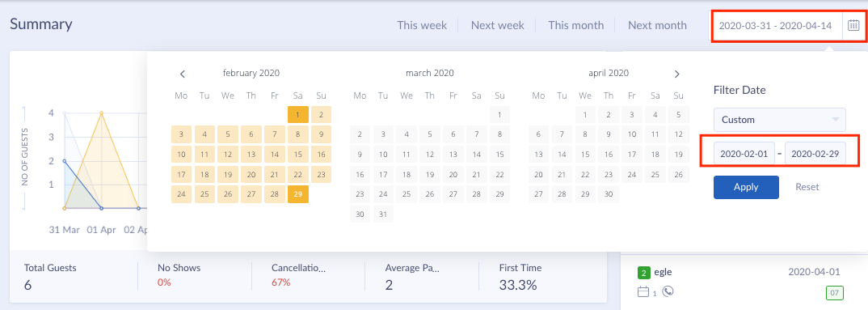Click the end date field 2020-02-29
This screenshot has width=868, height=310.
click(815, 154)
